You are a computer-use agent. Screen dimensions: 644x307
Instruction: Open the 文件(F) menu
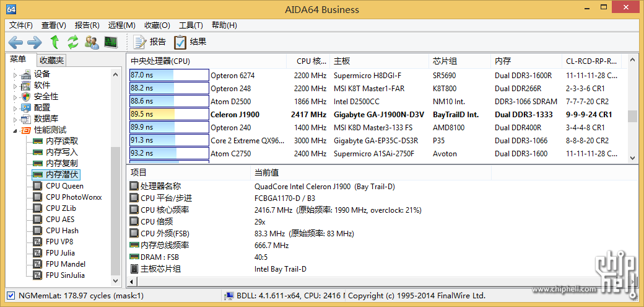pyautogui.click(x=21, y=25)
